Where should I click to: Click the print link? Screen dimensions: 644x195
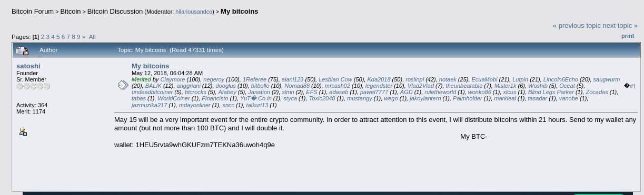click(x=628, y=36)
